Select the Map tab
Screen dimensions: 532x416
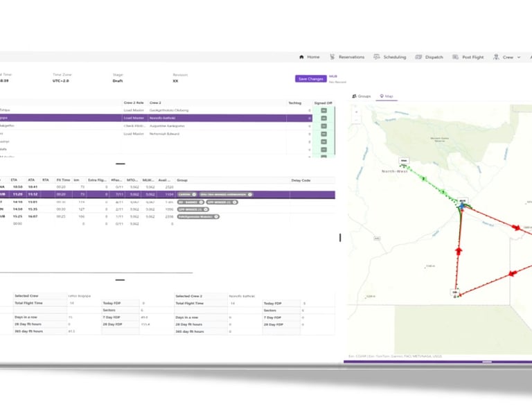tap(387, 96)
